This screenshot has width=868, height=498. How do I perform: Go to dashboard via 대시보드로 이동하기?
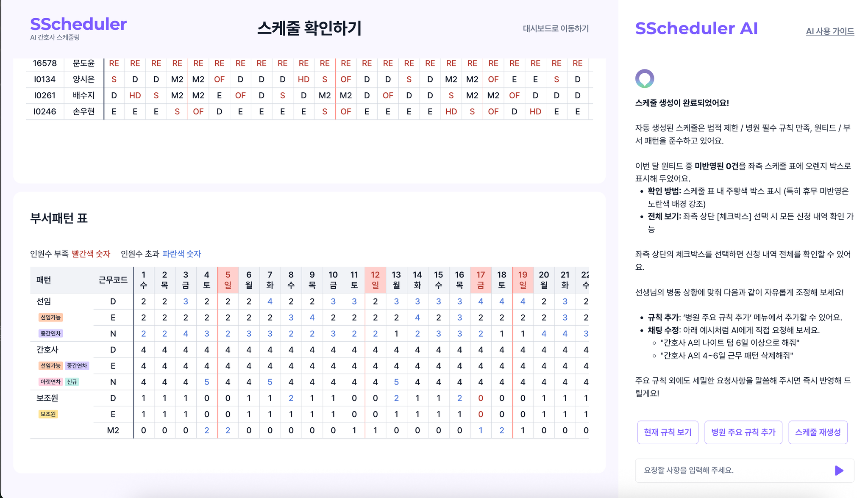coord(556,28)
